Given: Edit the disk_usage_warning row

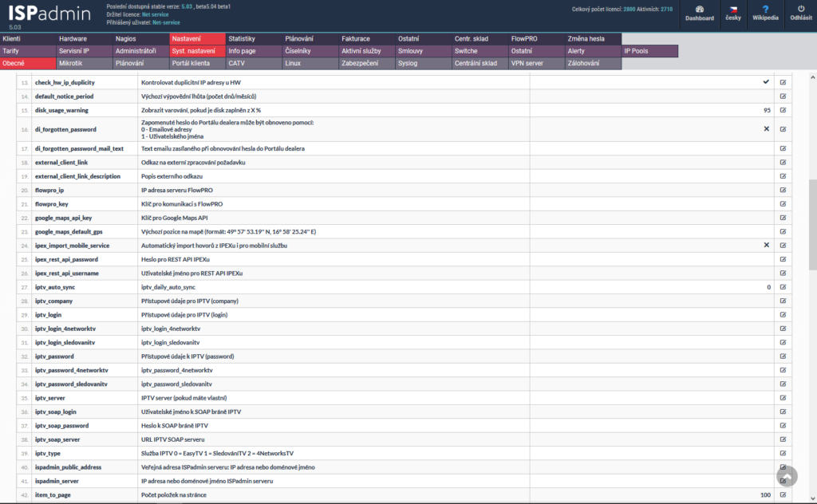Looking at the screenshot, I should 783,109.
